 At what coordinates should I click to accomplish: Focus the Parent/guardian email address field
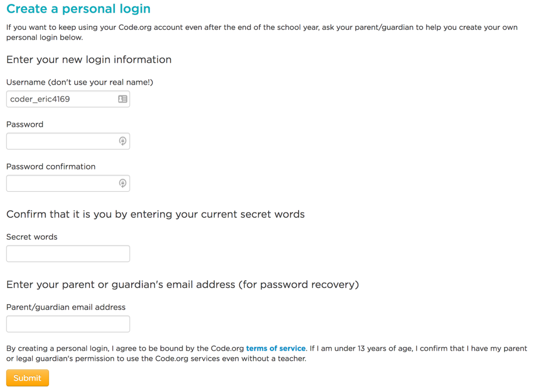68,324
